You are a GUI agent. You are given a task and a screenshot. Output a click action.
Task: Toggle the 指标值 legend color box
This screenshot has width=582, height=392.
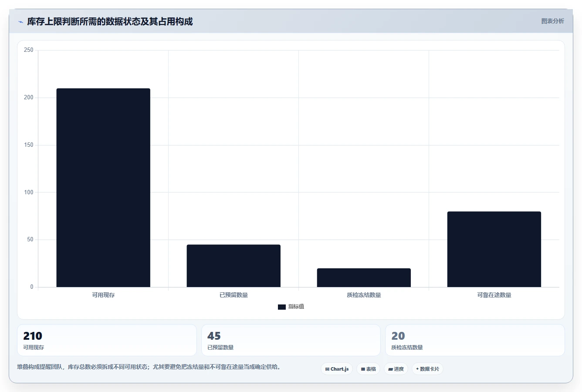[x=282, y=307]
